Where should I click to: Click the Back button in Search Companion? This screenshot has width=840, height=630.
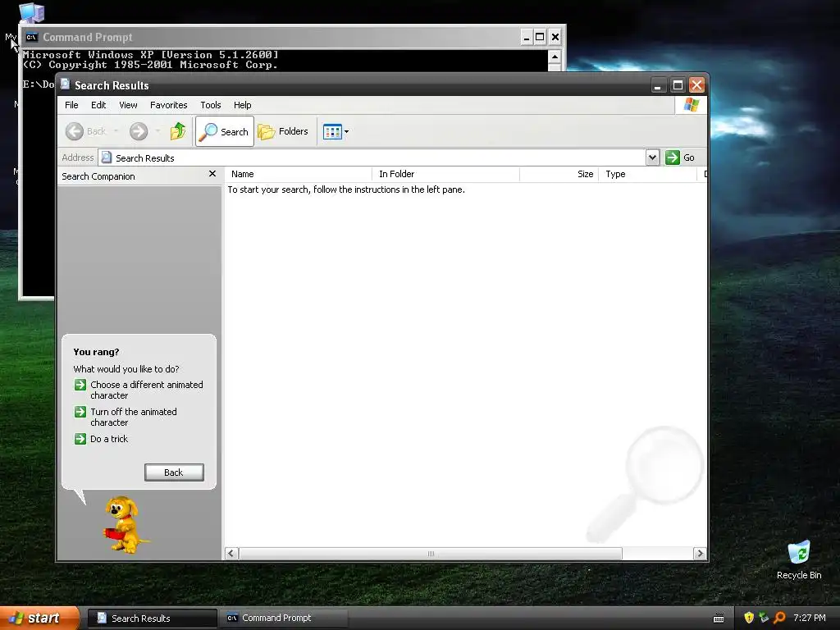point(174,472)
